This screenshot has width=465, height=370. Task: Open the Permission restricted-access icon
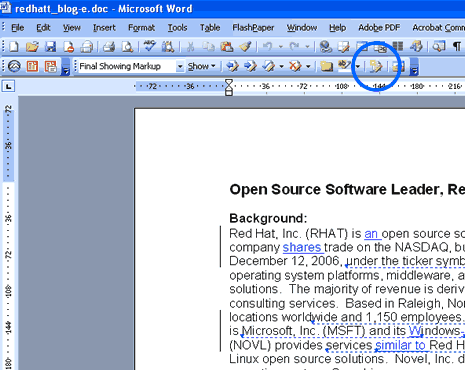(69, 46)
